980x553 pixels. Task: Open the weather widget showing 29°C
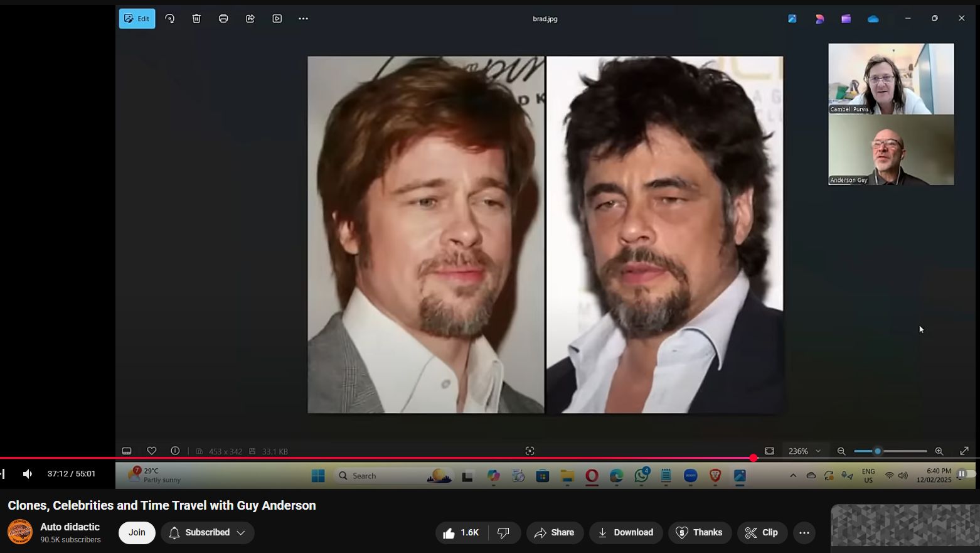pos(154,475)
